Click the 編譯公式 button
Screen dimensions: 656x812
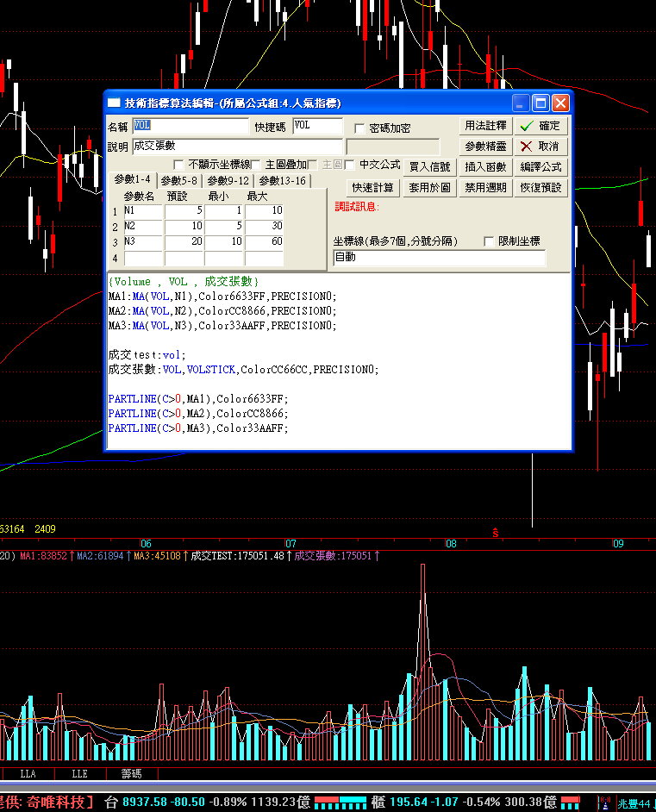coord(540,167)
